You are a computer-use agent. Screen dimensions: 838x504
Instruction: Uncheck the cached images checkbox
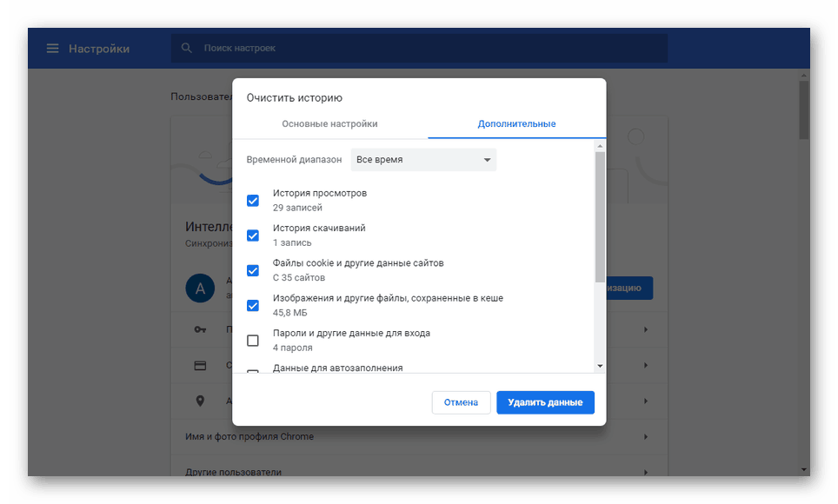[x=253, y=306]
